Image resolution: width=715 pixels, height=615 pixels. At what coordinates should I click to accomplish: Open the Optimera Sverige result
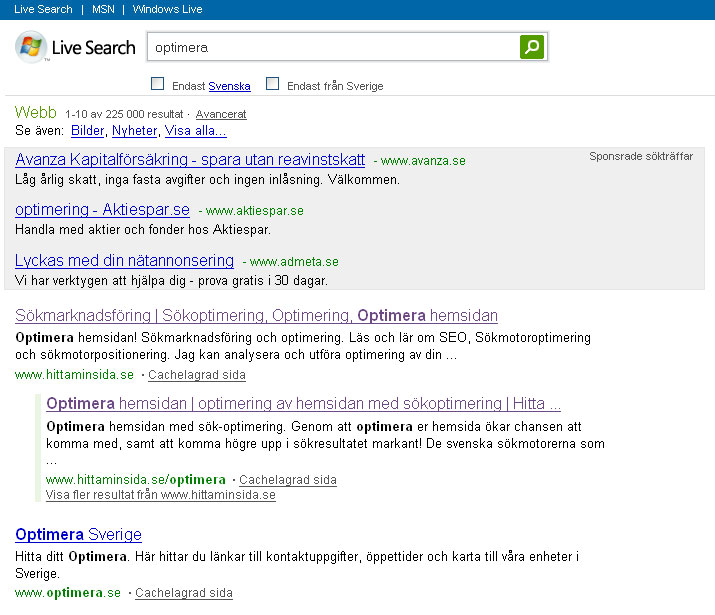coord(78,534)
